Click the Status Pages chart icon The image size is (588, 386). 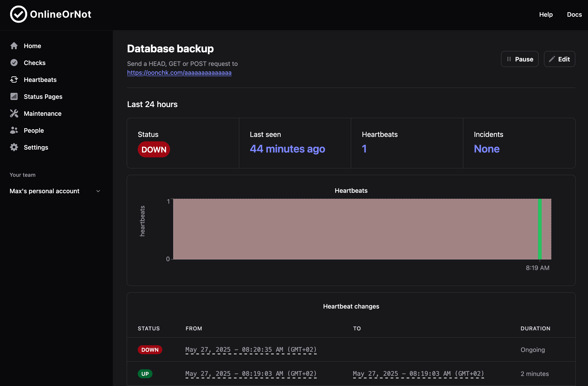tap(14, 97)
